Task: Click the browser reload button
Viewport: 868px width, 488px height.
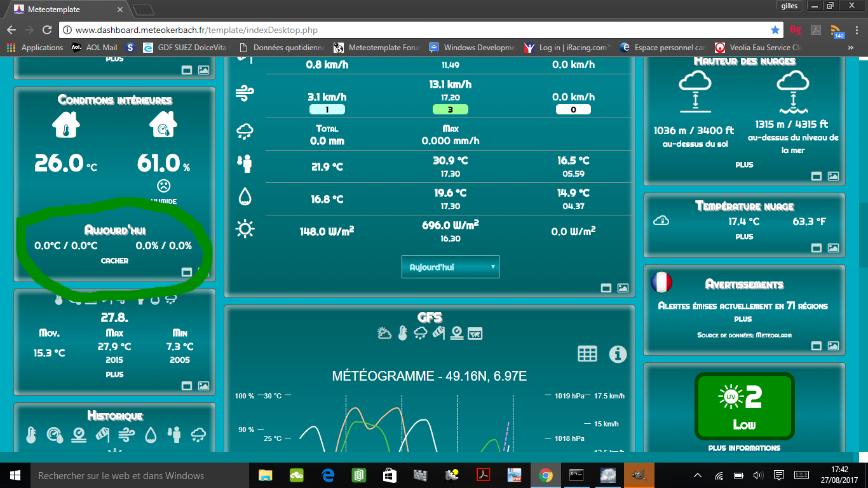Action: point(46,30)
